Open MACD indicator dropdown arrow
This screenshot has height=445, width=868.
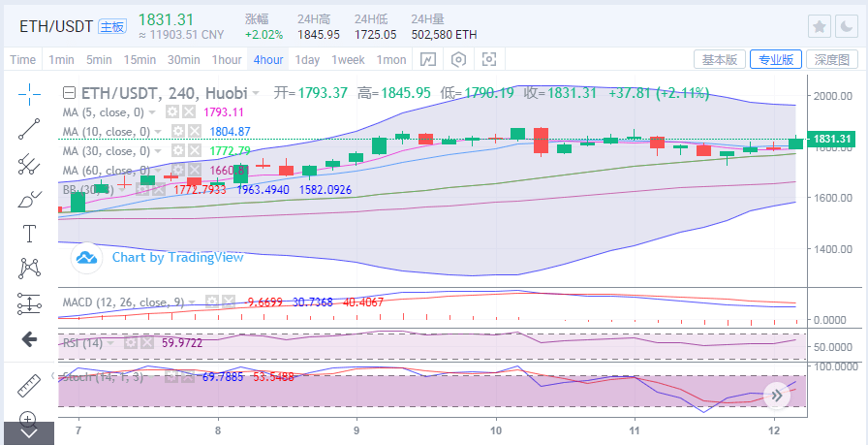(x=192, y=302)
